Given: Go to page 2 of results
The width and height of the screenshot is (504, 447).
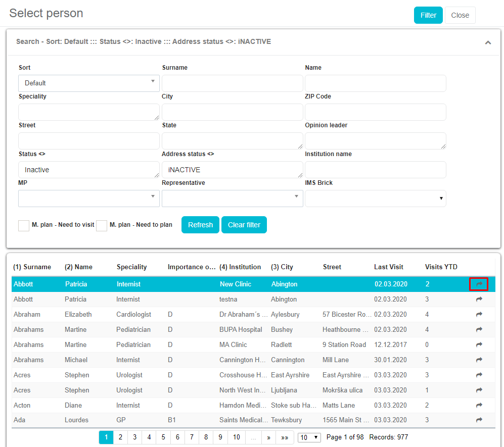Looking at the screenshot, I should [x=120, y=437].
